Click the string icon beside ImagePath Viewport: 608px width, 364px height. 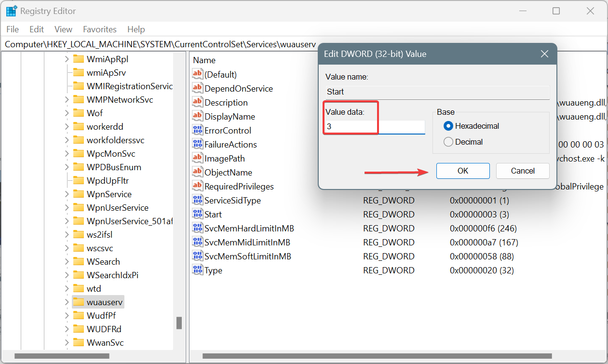pyautogui.click(x=198, y=158)
